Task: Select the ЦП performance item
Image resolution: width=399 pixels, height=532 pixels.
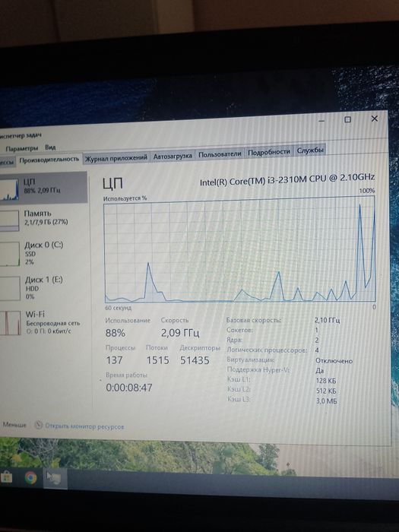Action: [43, 187]
